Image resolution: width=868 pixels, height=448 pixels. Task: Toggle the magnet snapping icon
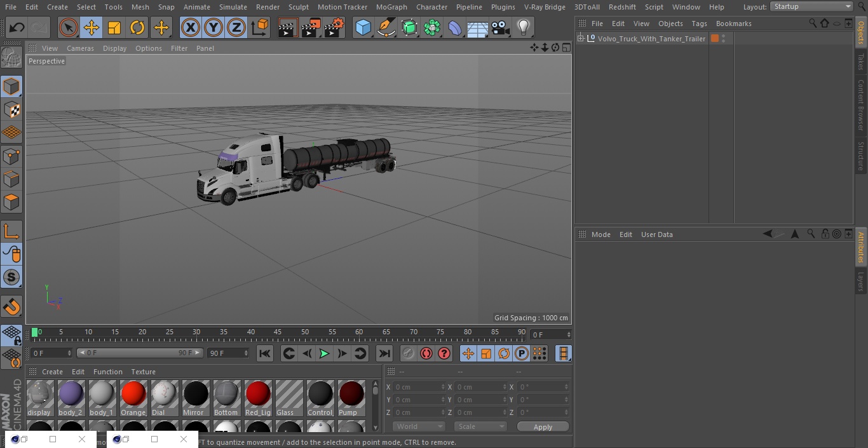point(11,307)
